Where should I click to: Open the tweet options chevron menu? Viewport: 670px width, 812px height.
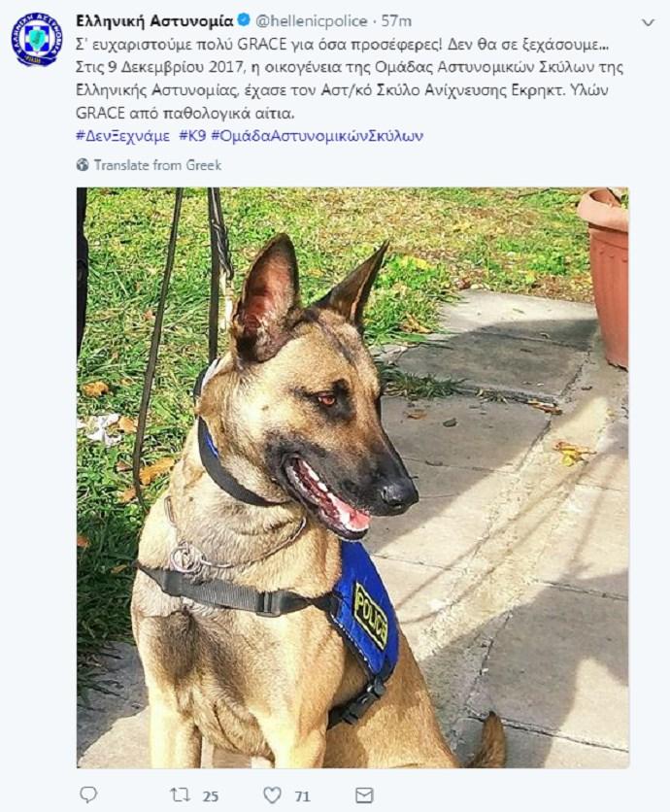click(x=648, y=22)
